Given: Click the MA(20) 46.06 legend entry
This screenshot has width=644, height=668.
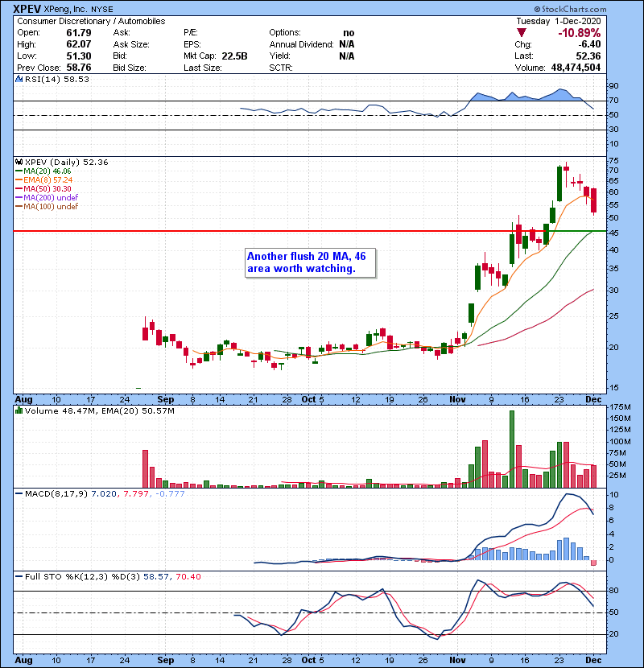Looking at the screenshot, I should click(x=43, y=171).
